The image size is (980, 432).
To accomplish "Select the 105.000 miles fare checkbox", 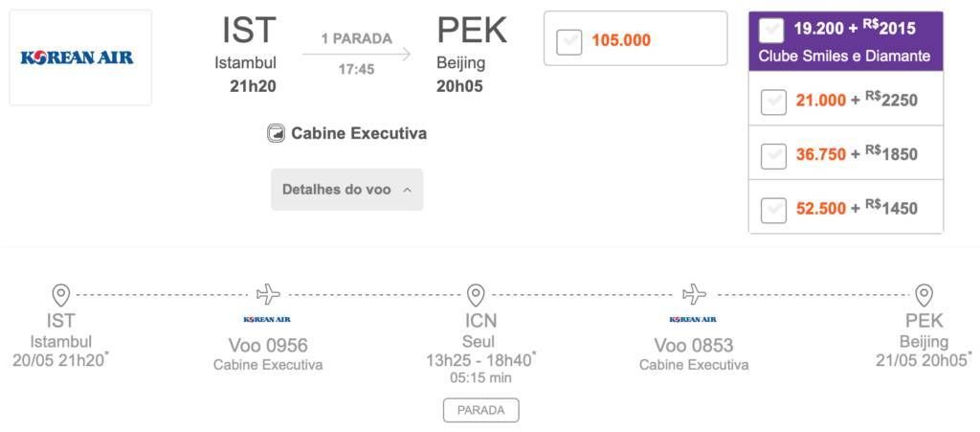I will pos(569,42).
